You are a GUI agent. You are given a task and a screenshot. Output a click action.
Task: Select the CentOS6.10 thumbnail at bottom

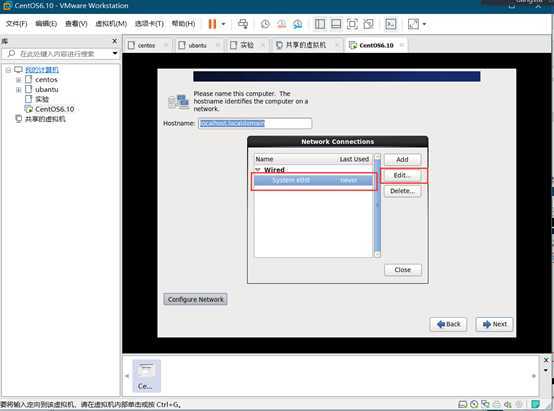(146, 376)
